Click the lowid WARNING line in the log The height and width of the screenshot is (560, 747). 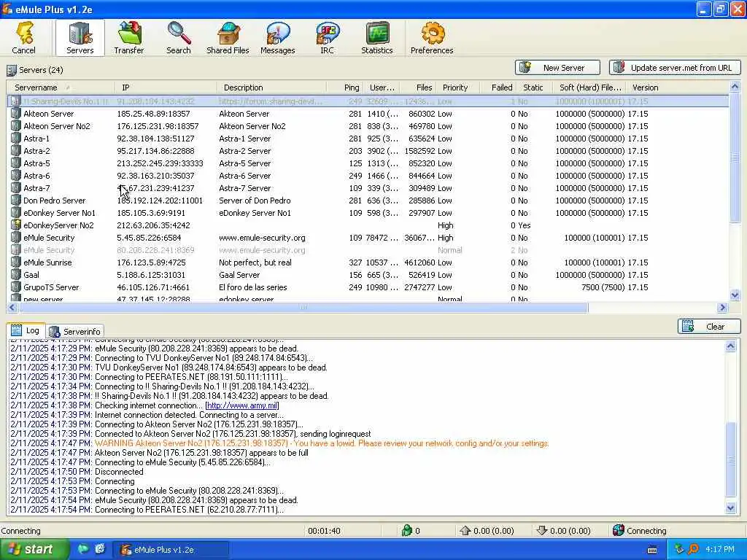pos(279,443)
